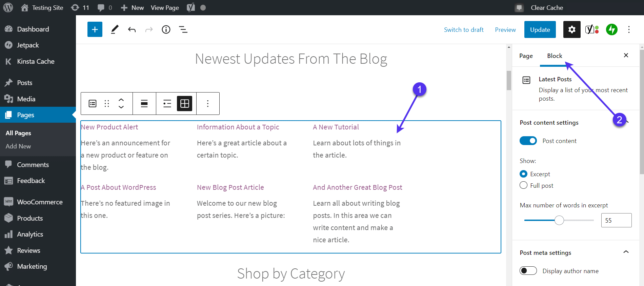
Task: Click the Yoast SEO icon in editor header
Action: (x=592, y=29)
